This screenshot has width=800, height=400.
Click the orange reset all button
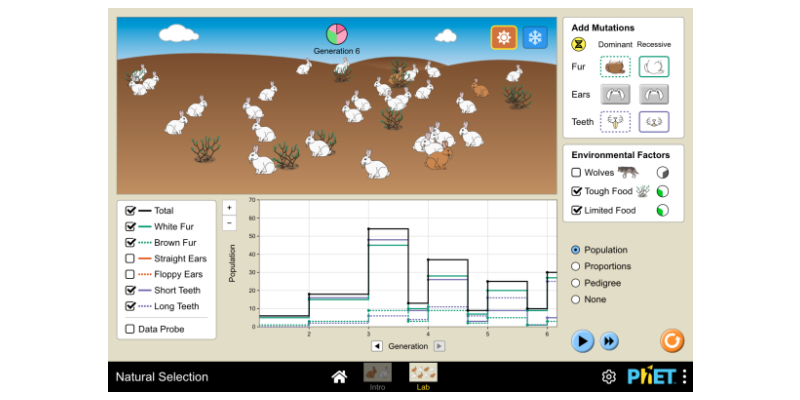(672, 341)
